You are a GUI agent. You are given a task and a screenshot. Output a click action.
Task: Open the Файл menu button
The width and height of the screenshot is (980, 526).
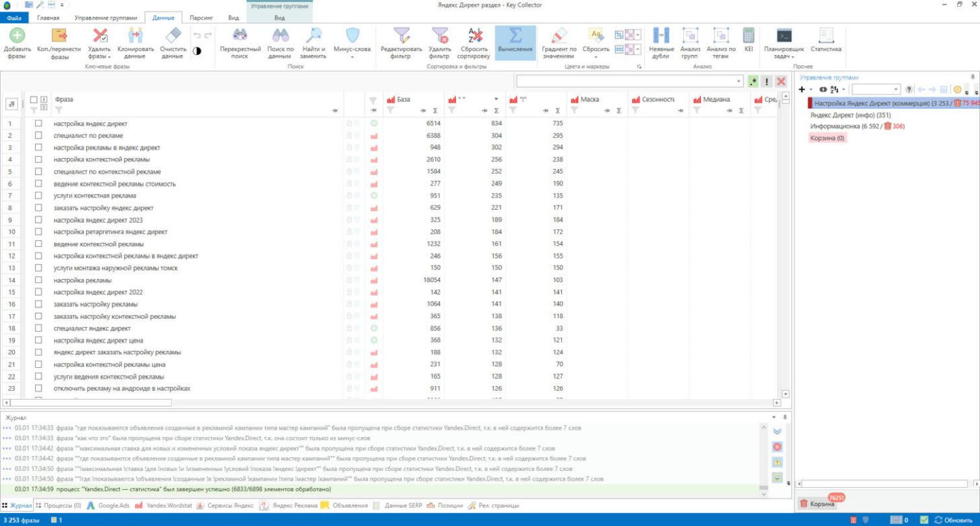14,17
